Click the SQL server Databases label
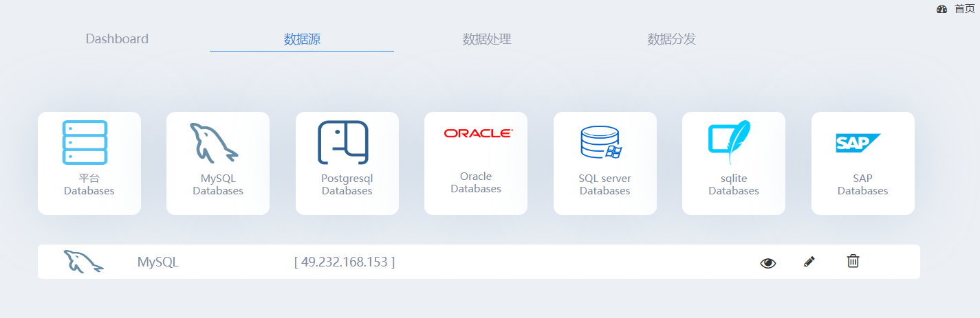980x318 pixels. click(x=605, y=184)
